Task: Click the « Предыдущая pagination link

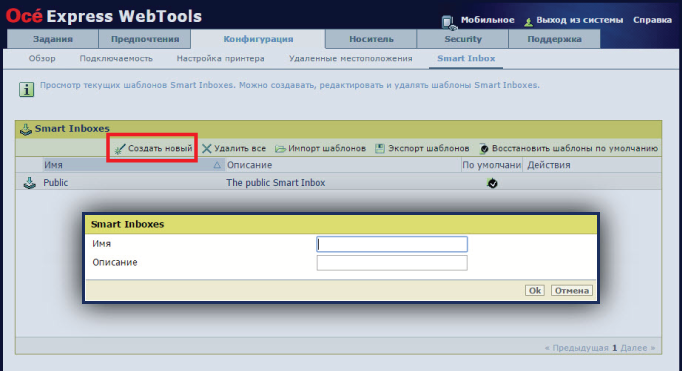Action: coord(576,348)
